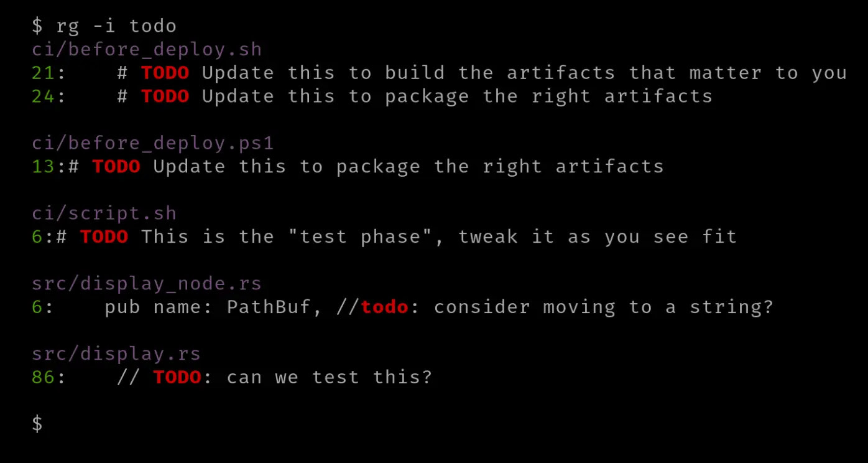The height and width of the screenshot is (463, 868).
Task: Select the src/display_node.rs file path
Action: pos(147,284)
